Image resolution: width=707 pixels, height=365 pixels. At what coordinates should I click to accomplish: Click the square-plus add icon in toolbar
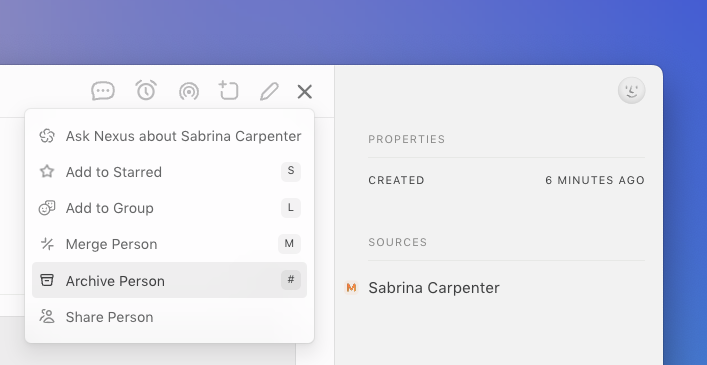(x=229, y=90)
